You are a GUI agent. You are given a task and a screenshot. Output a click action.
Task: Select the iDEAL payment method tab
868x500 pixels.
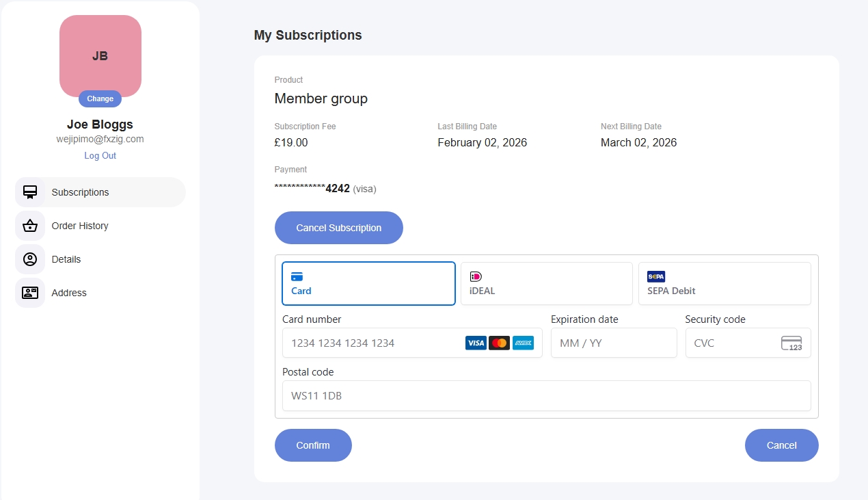click(546, 283)
